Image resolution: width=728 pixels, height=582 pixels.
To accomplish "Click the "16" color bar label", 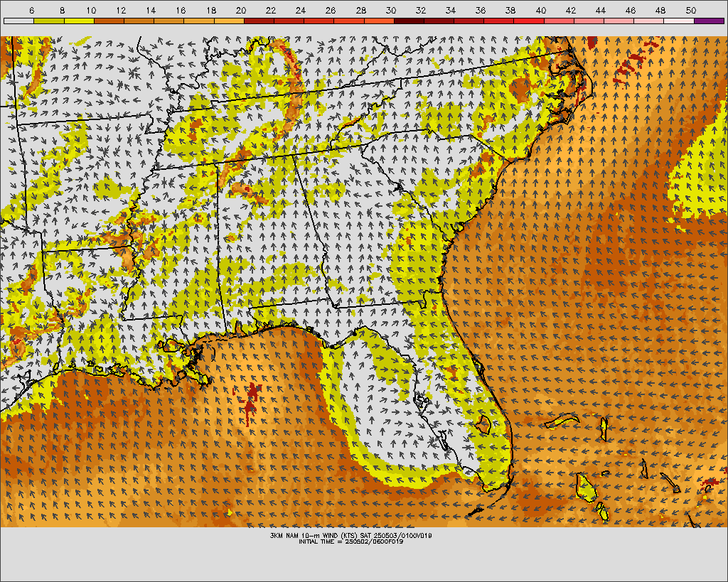I will (x=181, y=10).
